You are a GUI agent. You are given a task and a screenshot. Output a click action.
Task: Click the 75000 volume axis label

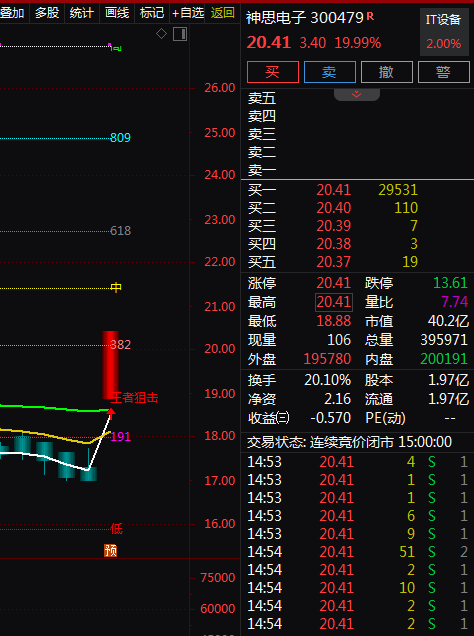tap(218, 578)
